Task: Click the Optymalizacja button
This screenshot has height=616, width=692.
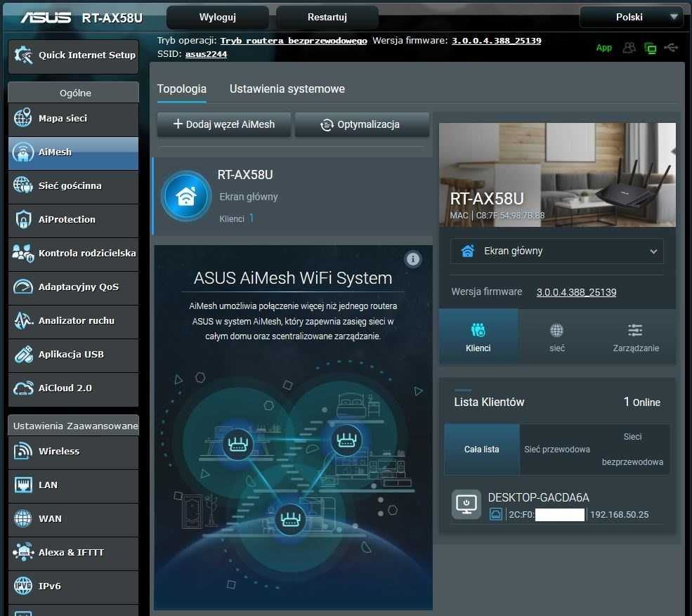Action: pos(362,124)
